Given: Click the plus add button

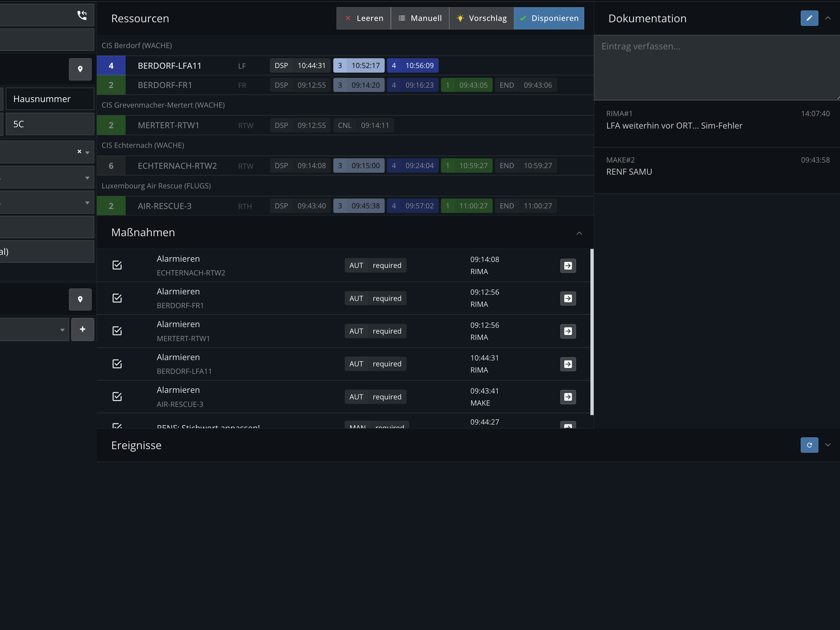Looking at the screenshot, I should 82,329.
